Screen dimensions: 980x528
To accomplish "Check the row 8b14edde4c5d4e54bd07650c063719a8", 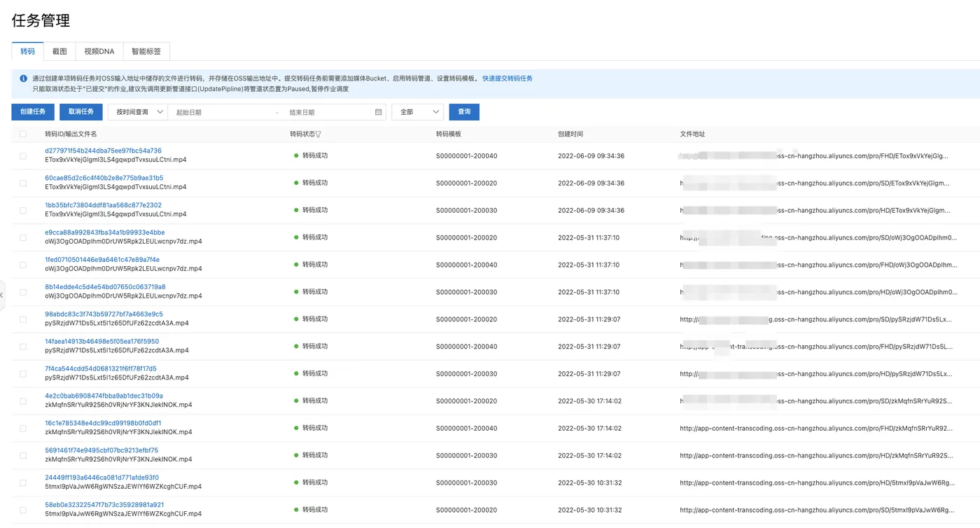I will point(23,292).
